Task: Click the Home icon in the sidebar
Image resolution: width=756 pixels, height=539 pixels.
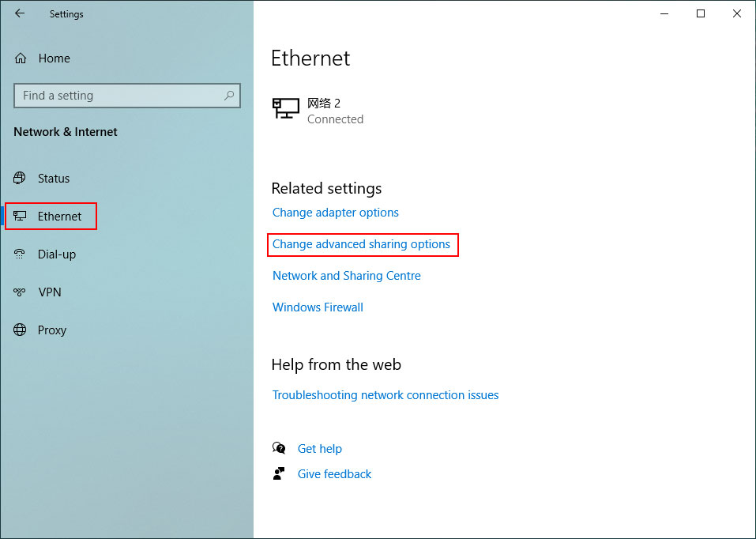Action: click(x=20, y=58)
